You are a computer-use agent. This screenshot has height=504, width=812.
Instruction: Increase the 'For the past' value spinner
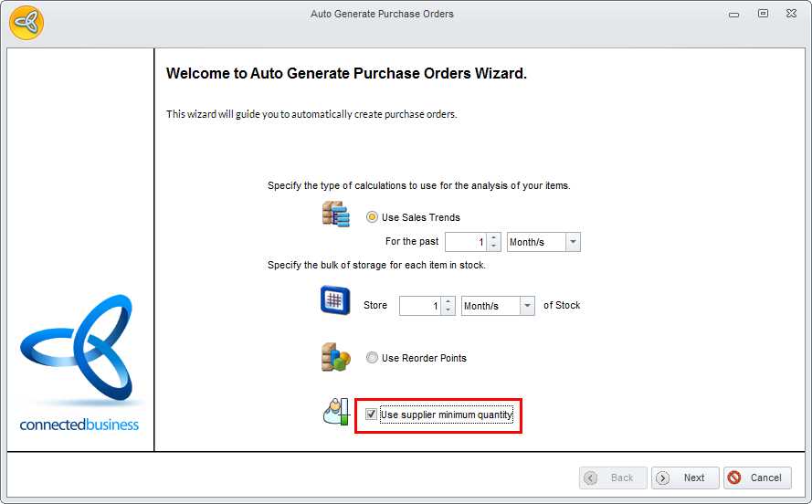[494, 237]
